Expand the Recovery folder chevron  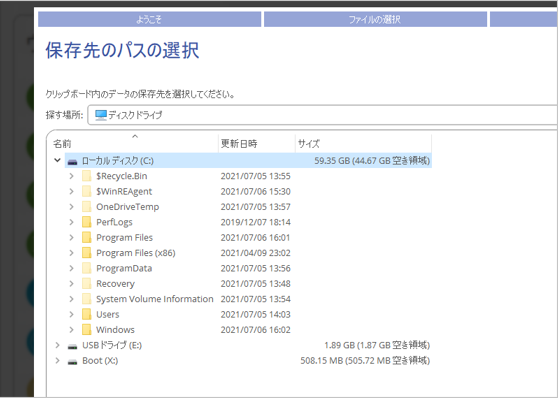pos(71,284)
